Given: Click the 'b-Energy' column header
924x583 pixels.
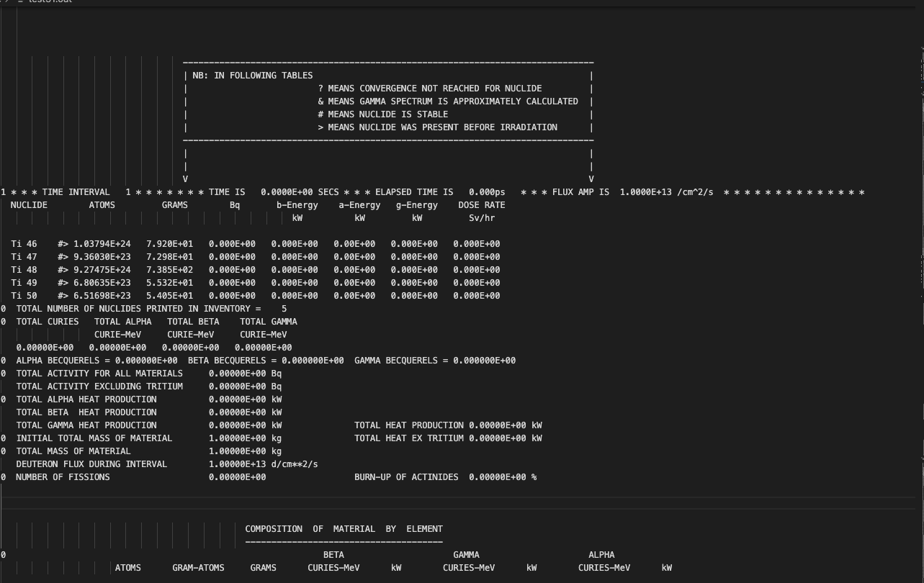Looking at the screenshot, I should [x=297, y=205].
